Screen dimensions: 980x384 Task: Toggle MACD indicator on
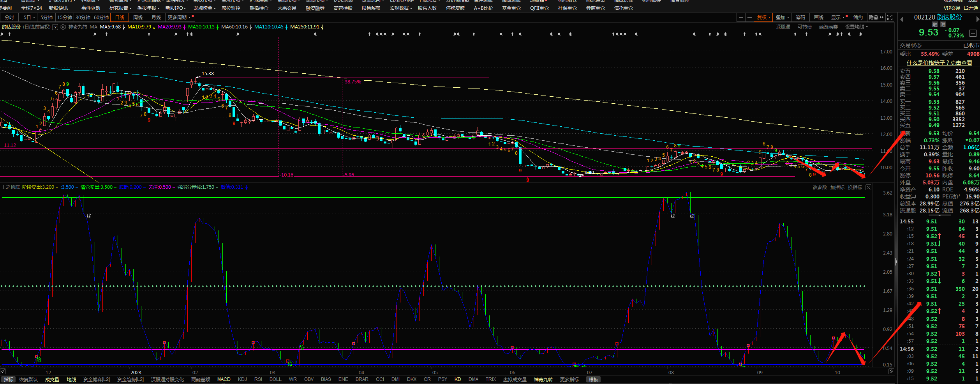coord(224,379)
